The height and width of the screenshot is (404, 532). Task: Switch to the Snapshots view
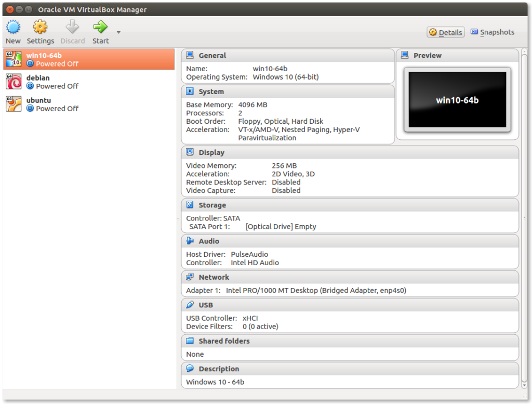pos(491,32)
